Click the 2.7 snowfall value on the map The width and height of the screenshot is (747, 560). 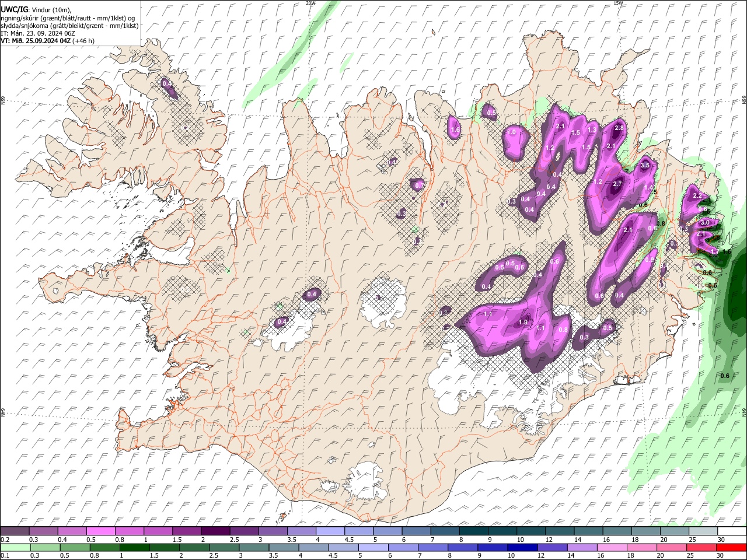tap(617, 184)
